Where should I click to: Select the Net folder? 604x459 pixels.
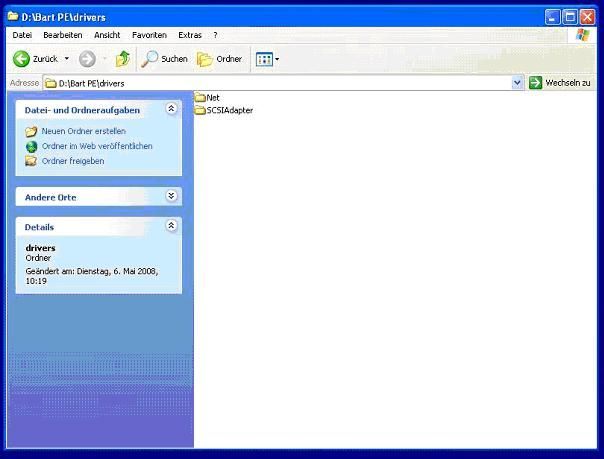207,97
